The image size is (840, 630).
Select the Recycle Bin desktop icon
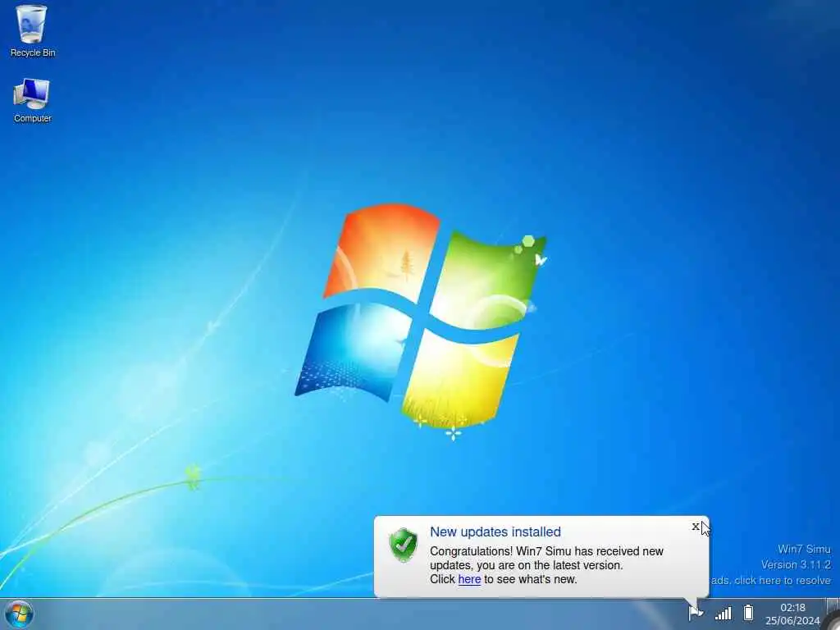click(x=32, y=30)
